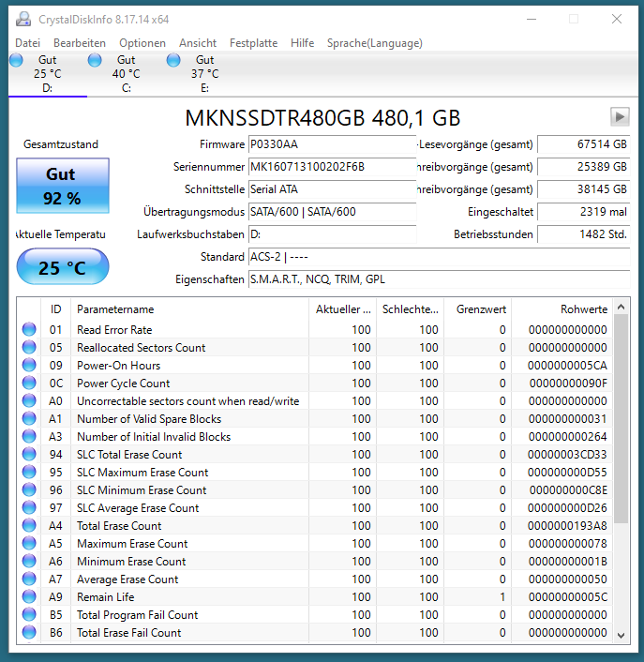Select the D: drive tab at 25 °C
Image resolution: width=644 pixels, height=662 pixels.
click(x=47, y=74)
